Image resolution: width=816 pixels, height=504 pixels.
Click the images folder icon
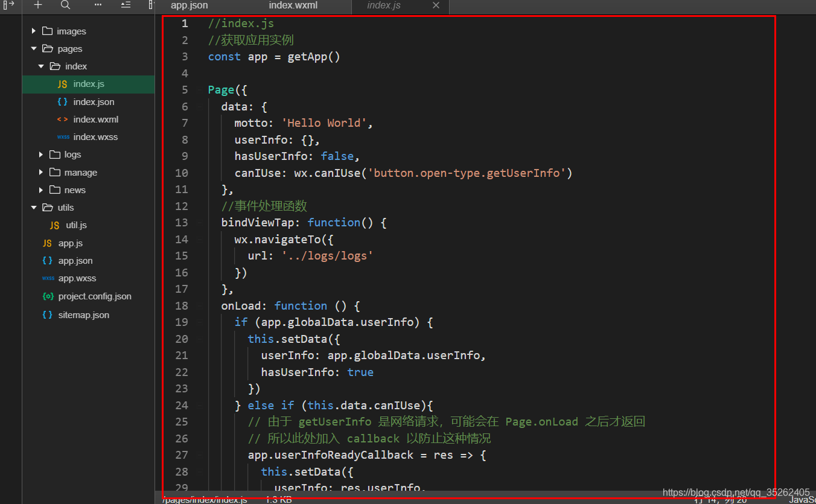(x=47, y=31)
